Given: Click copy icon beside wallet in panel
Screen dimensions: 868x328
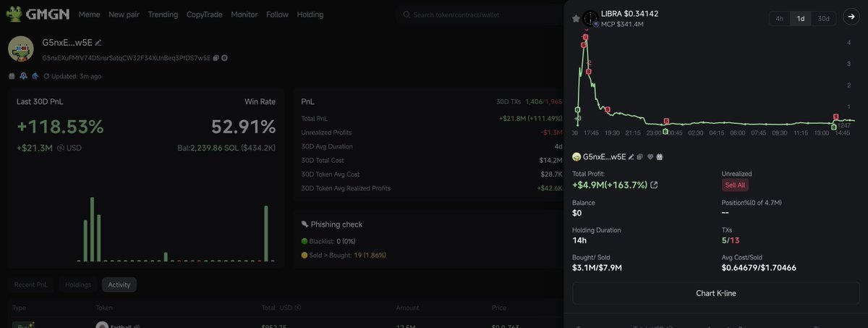Looking at the screenshot, I should [640, 156].
